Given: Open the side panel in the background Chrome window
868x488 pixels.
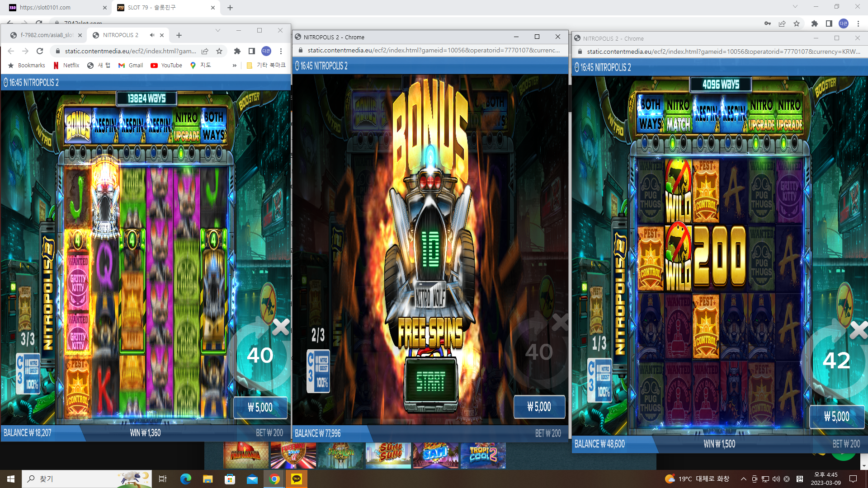Looking at the screenshot, I should pyautogui.click(x=829, y=23).
